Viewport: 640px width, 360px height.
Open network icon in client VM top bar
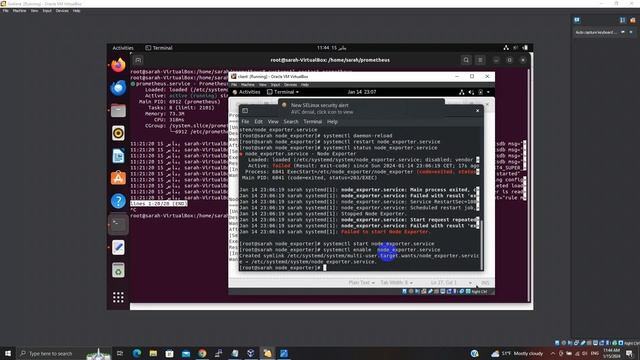click(462, 92)
